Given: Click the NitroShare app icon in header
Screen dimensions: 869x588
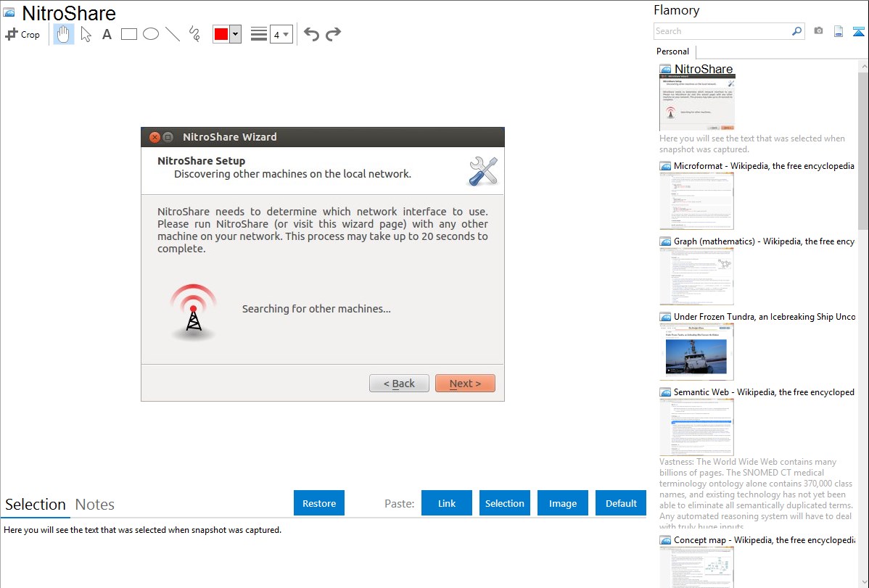Looking at the screenshot, I should tap(9, 13).
